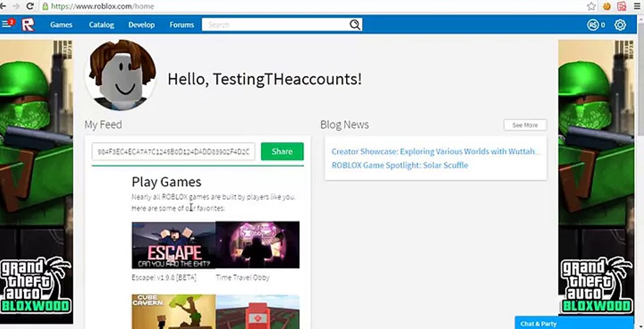This screenshot has width=644, height=329.
Task: Bookmark this page with star icon
Action: [591, 6]
